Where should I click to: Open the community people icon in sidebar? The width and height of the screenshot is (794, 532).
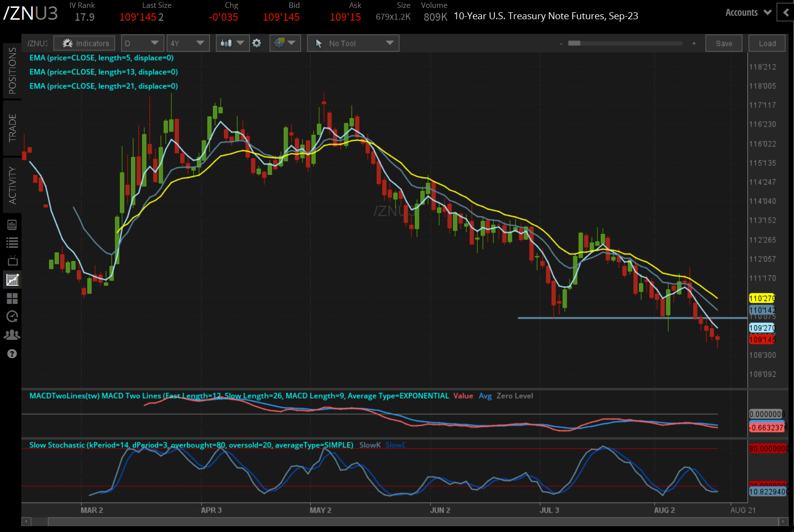(x=12, y=335)
